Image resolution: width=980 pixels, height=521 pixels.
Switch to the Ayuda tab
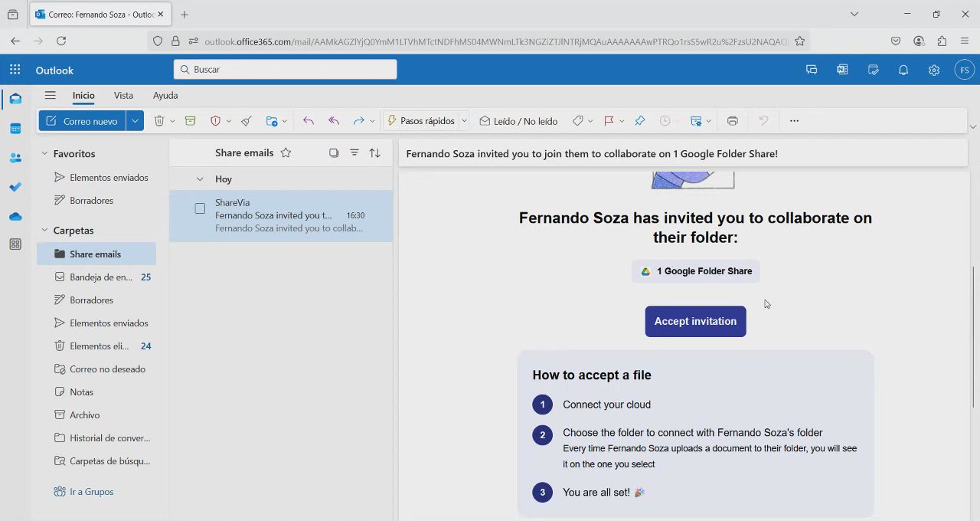(x=165, y=96)
